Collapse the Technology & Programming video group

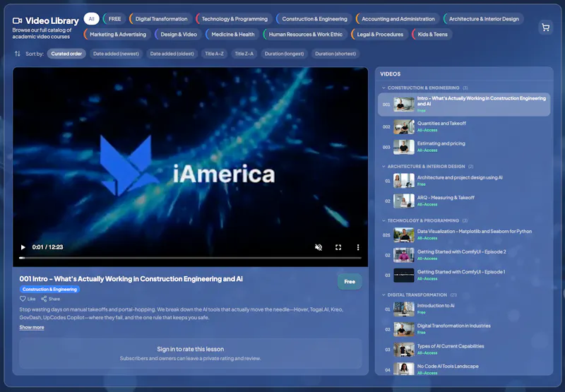click(x=383, y=220)
